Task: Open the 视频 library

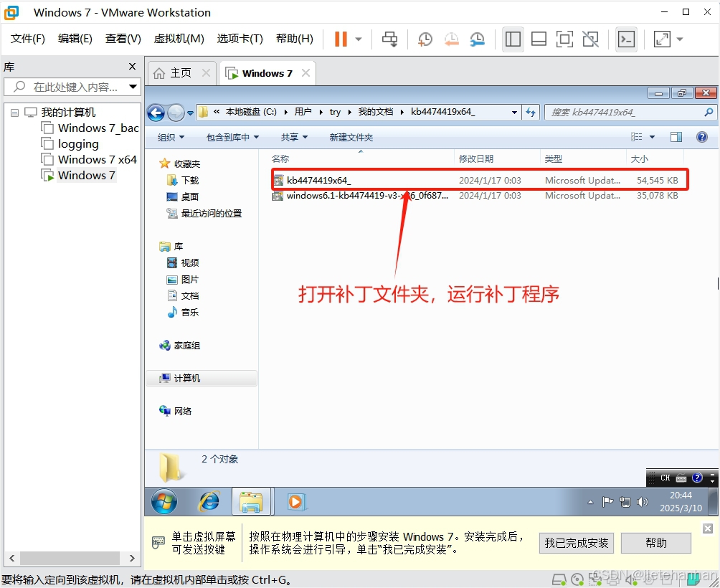Action: (183, 263)
